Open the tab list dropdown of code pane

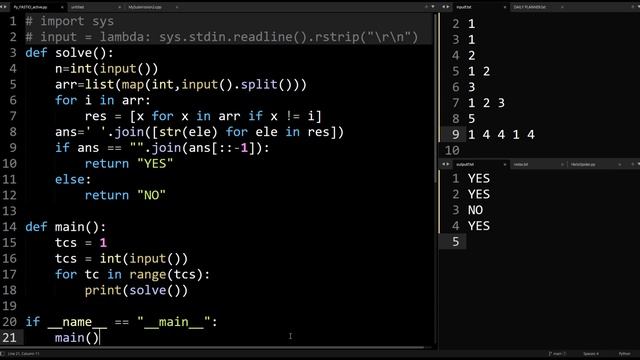(433, 7)
